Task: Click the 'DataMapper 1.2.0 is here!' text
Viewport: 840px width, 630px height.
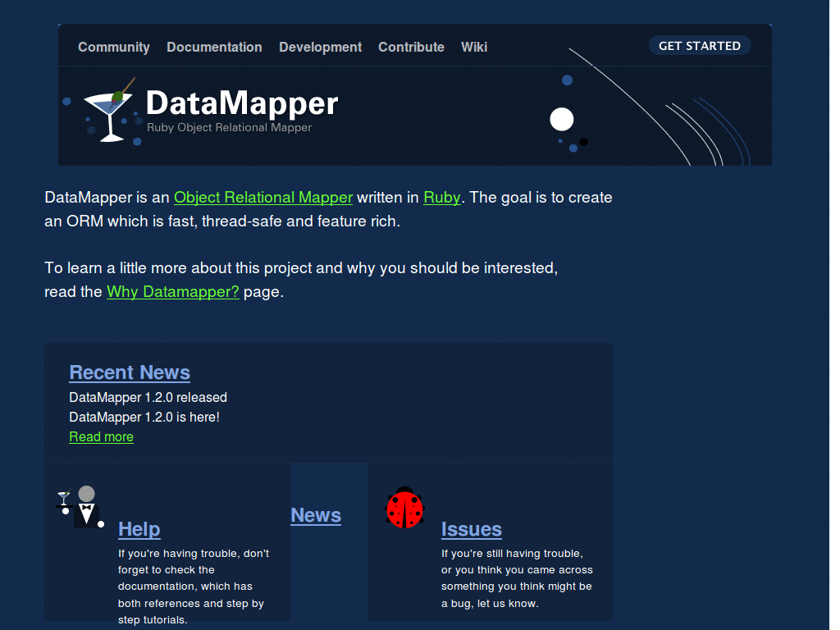Action: pyautogui.click(x=144, y=417)
